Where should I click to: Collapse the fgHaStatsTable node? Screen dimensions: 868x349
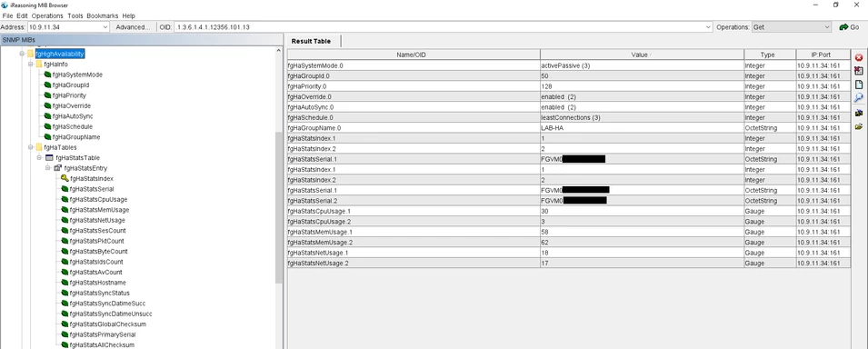[x=40, y=158]
